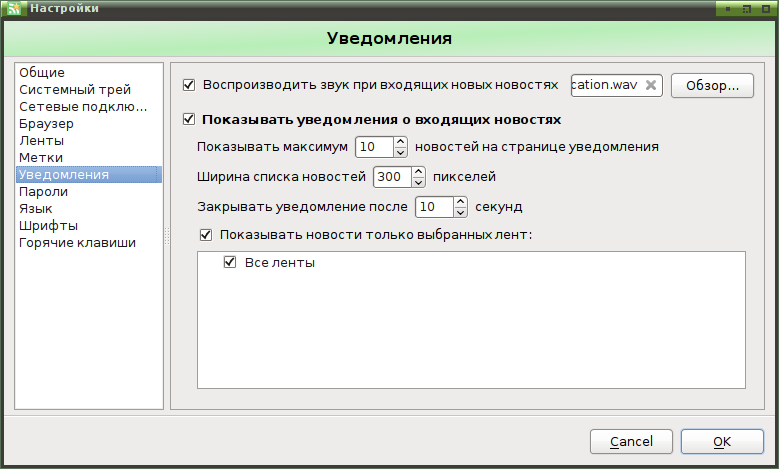This screenshot has height=469, width=779.
Task: Click the 'Все ленты' row text
Action: pos(280,262)
